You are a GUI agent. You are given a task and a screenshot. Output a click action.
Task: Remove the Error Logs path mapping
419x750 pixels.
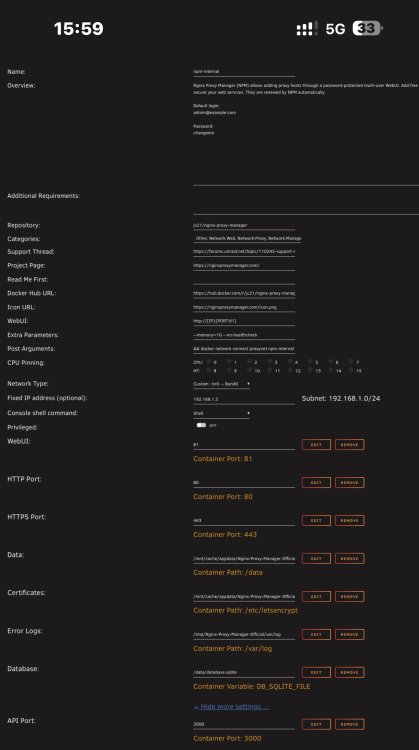pos(350,634)
